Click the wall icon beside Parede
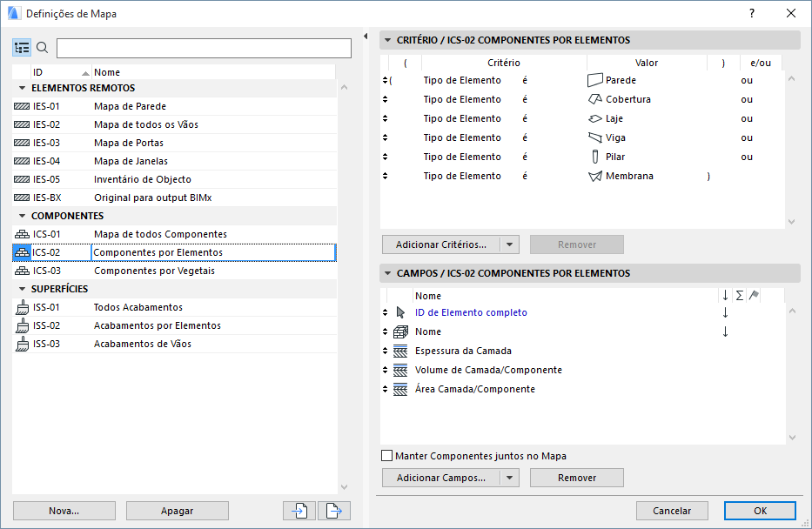The height and width of the screenshot is (529, 812). tap(595, 80)
